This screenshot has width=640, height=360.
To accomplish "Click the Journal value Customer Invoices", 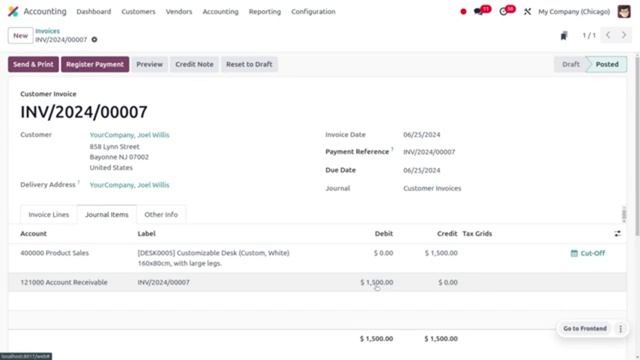I will pyautogui.click(x=432, y=189).
